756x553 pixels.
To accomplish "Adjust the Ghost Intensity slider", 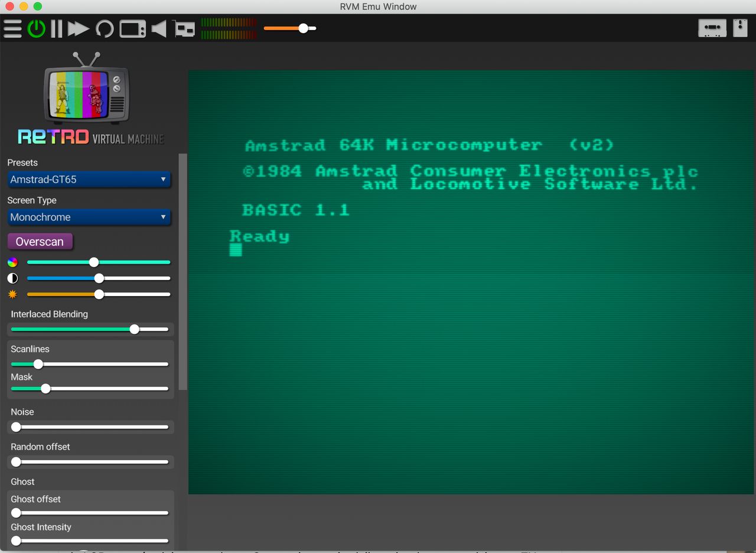I will pos(90,541).
